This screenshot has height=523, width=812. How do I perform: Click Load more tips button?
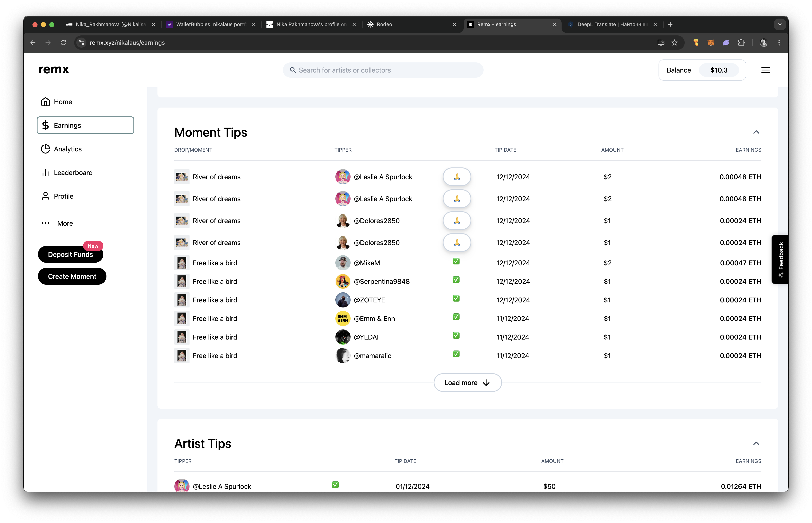[x=467, y=383]
